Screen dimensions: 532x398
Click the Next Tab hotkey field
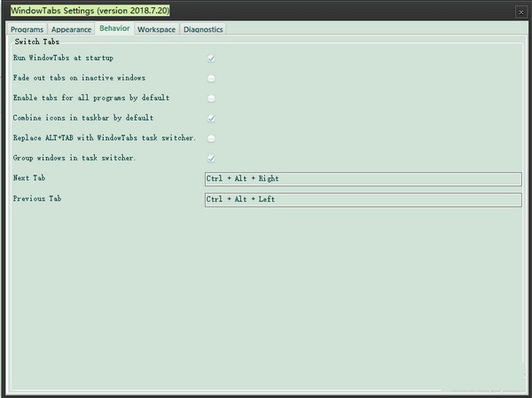click(x=363, y=179)
